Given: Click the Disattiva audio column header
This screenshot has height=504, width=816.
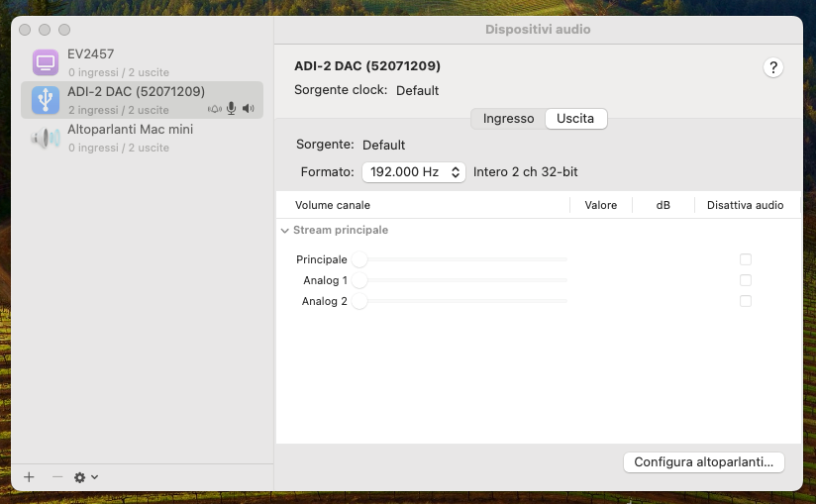Looking at the screenshot, I should pyautogui.click(x=746, y=205).
